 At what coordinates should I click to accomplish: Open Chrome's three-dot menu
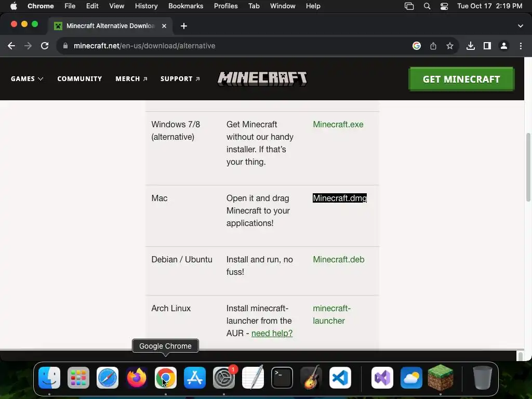pos(521,46)
